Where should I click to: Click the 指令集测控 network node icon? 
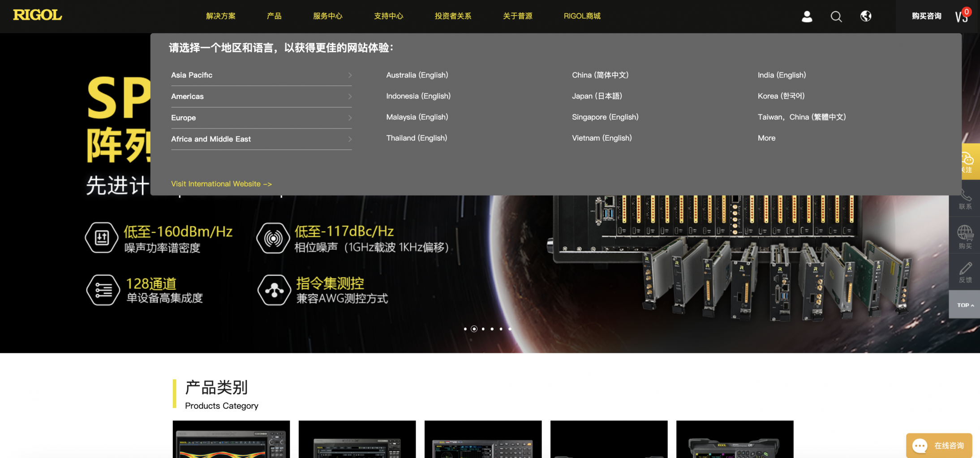tap(274, 290)
